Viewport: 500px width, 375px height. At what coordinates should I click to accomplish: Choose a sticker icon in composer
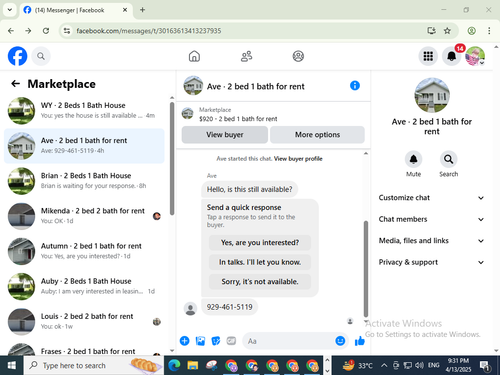216,341
